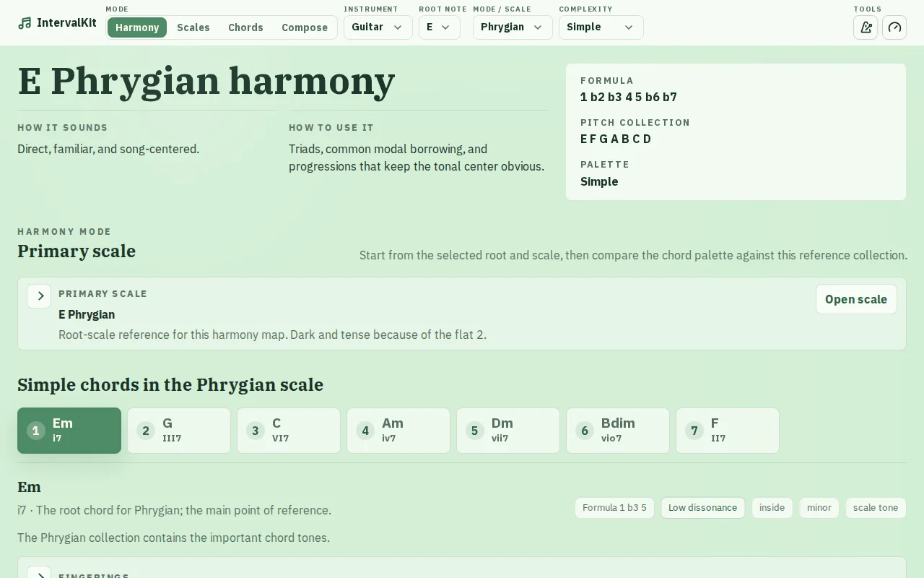This screenshot has width=924, height=578.
Task: Open the Complexity dropdown showing Simple
Action: pyautogui.click(x=601, y=27)
